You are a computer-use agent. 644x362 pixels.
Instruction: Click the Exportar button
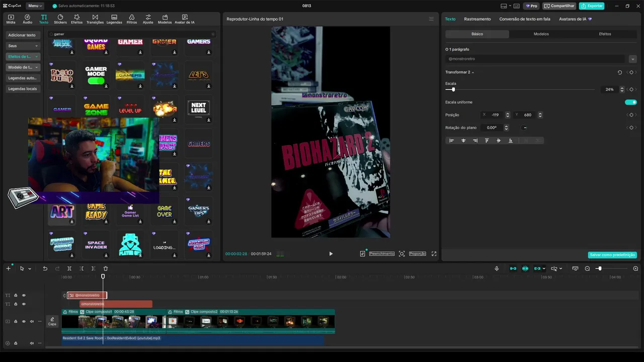tap(592, 6)
